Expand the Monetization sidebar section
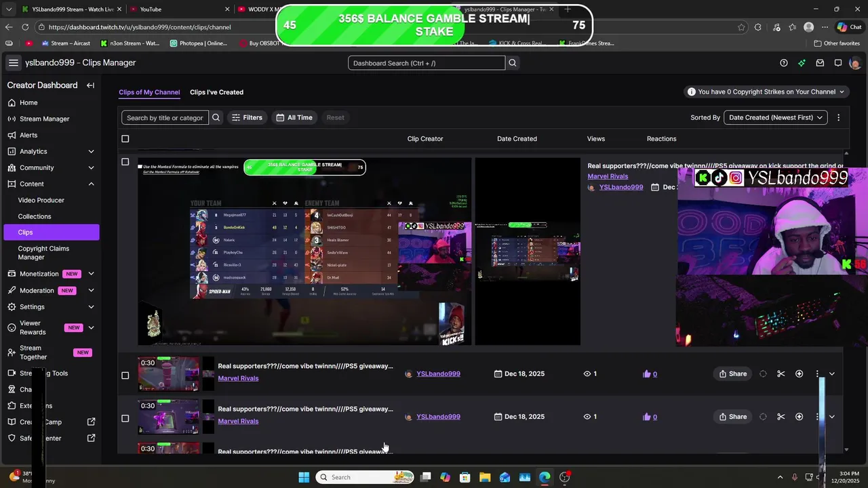The height and width of the screenshot is (488, 868). pyautogui.click(x=91, y=274)
